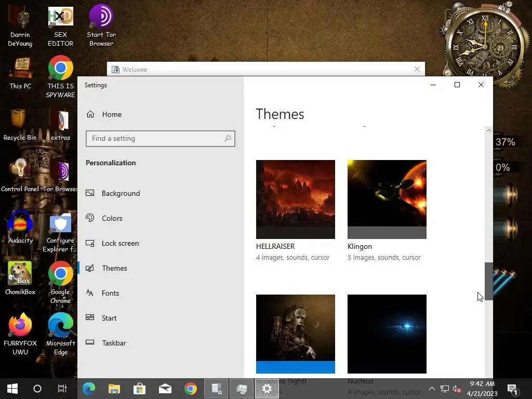Viewport: 532px width, 399px height.
Task: Apply the Klingon theme thumbnail
Action: point(387,199)
